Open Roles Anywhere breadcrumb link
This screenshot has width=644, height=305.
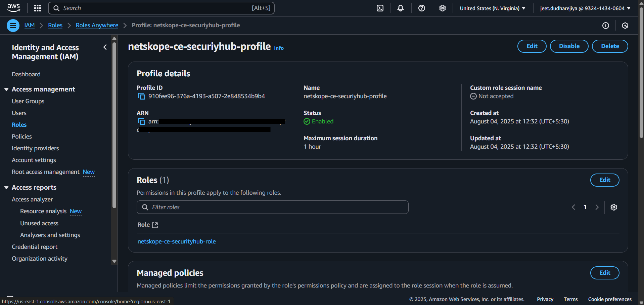(97, 25)
